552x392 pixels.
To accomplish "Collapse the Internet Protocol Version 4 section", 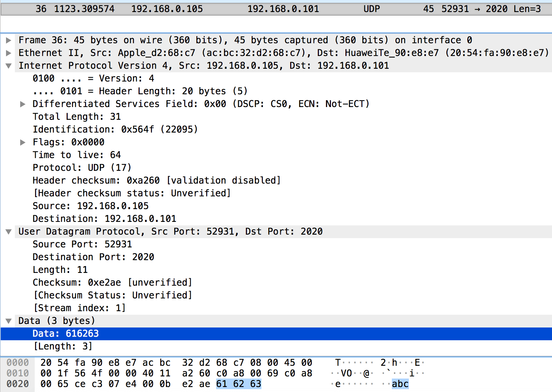I will (x=9, y=66).
